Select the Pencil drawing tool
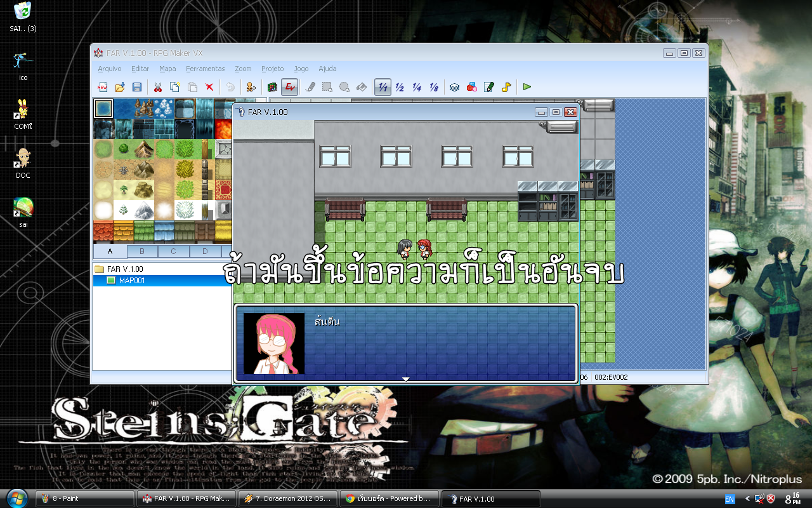 [x=310, y=87]
